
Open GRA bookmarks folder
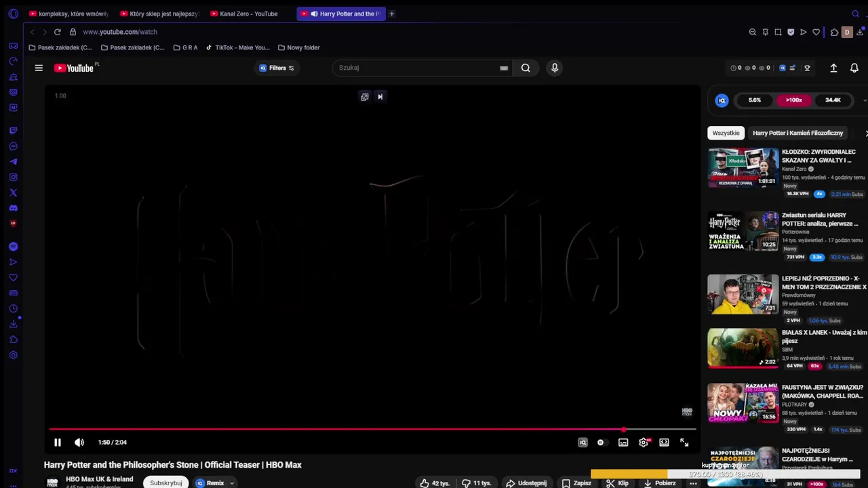tap(185, 47)
